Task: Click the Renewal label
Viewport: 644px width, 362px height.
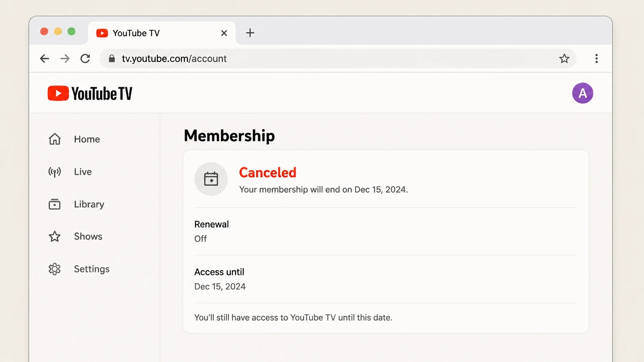Action: click(x=211, y=224)
